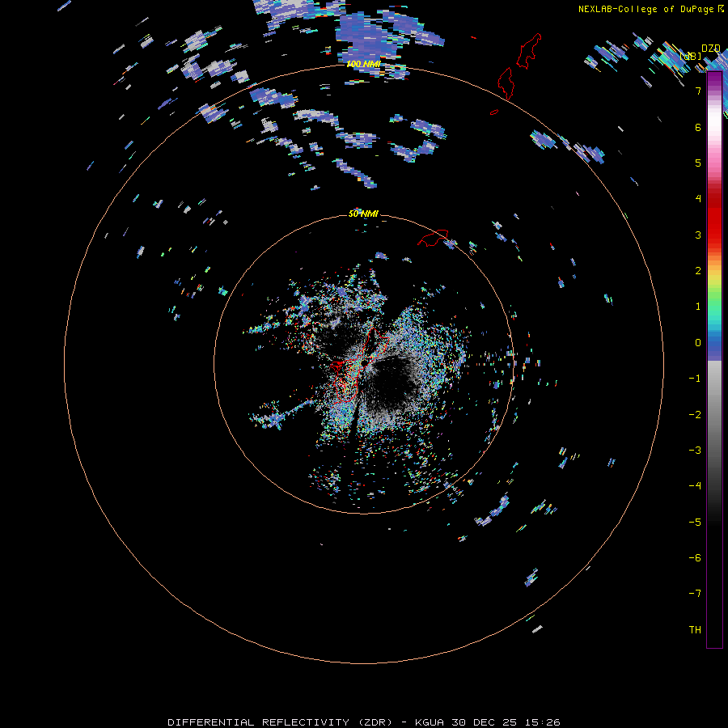Viewport: 728px width, 728px height.
Task: Select the "DIFFERENTIAL REFLECTIVITY (ZDR) - KGUA 30 DEC 25 15:26" title
Action: pyautogui.click(x=363, y=722)
